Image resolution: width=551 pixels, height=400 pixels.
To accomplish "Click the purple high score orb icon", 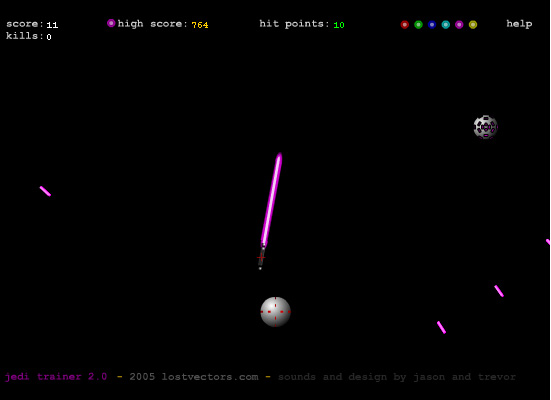I will [111, 23].
